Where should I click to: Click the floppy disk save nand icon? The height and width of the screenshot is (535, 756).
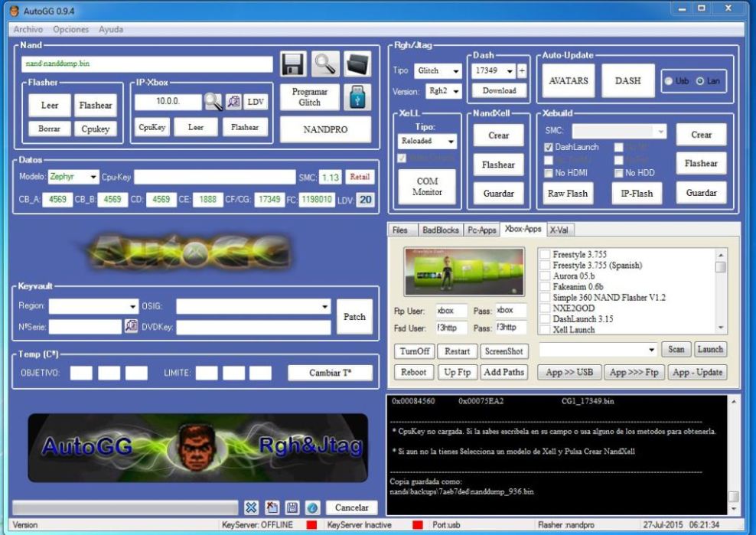(293, 64)
